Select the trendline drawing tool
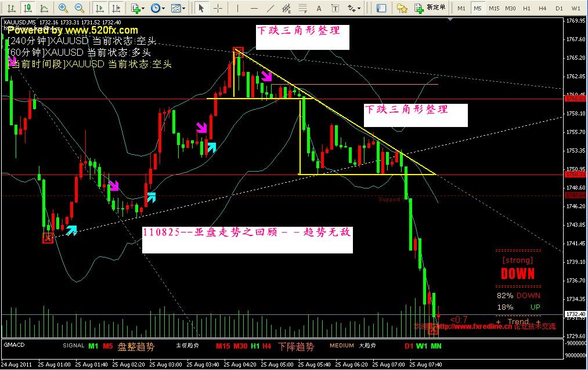588x370 pixels. pyautogui.click(x=269, y=8)
